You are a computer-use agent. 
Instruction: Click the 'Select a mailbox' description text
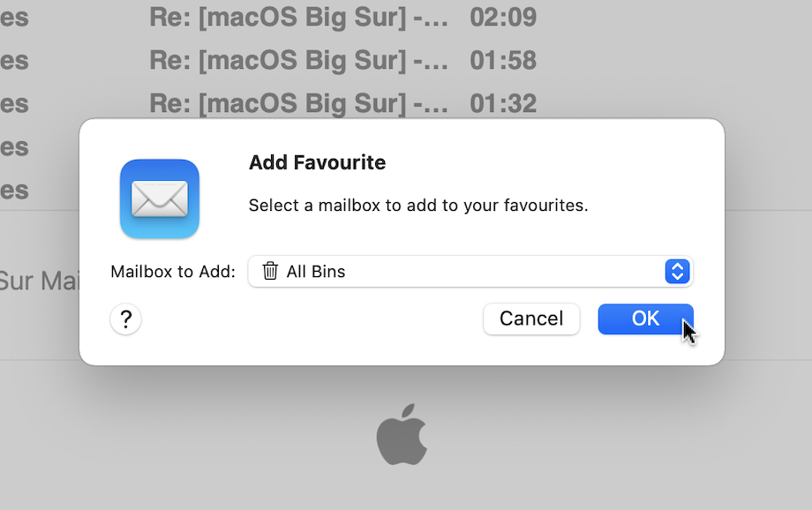(417, 206)
